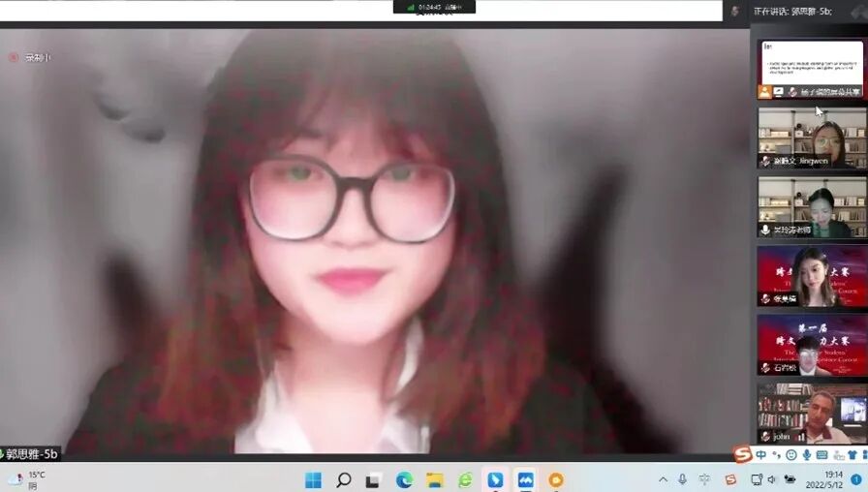This screenshot has width=868, height=492.
Task: Open the emoji smiley on Sogou bar
Action: (x=791, y=455)
